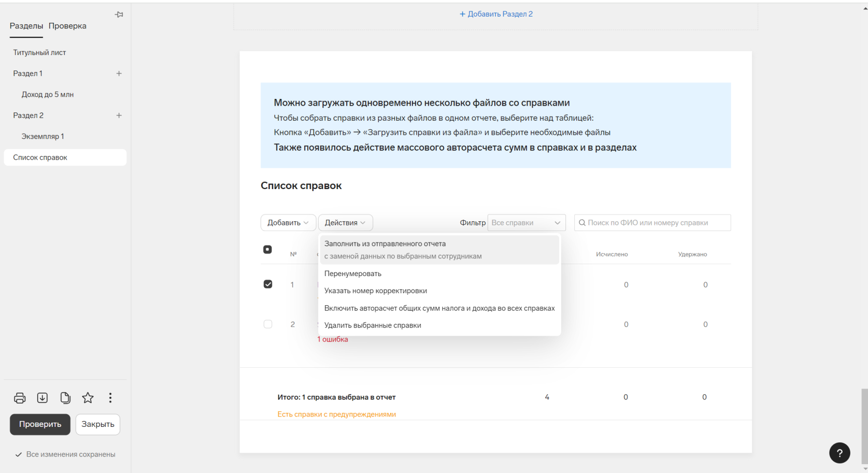Click the copy document icon
868x473 pixels.
[x=65, y=398]
